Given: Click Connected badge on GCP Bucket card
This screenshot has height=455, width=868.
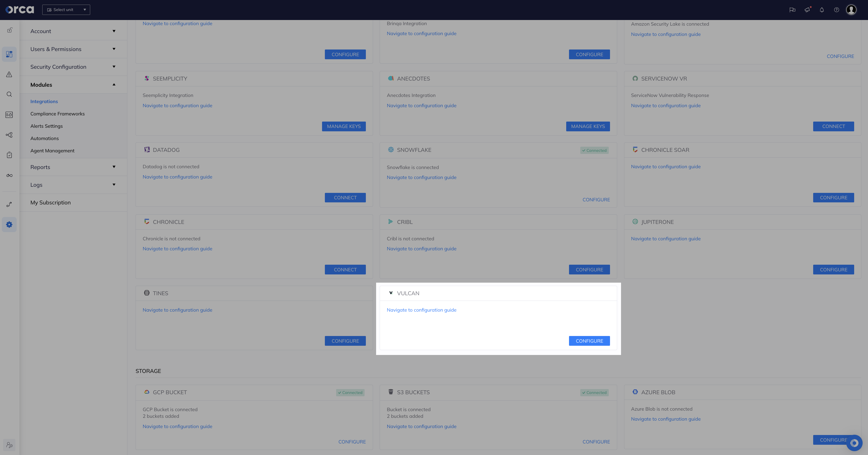Looking at the screenshot, I should pyautogui.click(x=350, y=392).
